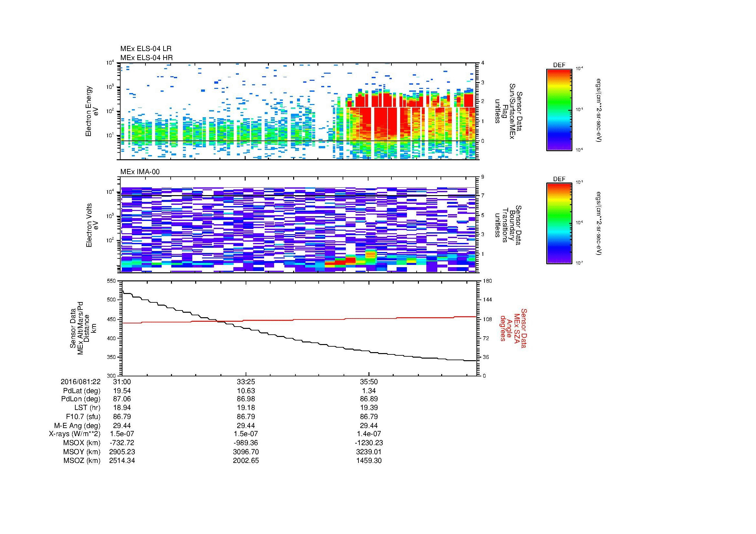756x534 pixels.
Task: Click the MSOX value -732.72
Action: 122,443
